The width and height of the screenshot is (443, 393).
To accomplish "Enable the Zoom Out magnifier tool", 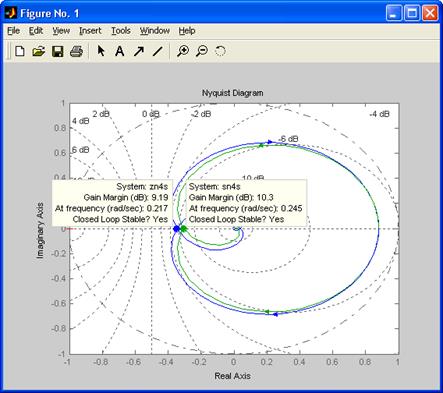I will [202, 51].
